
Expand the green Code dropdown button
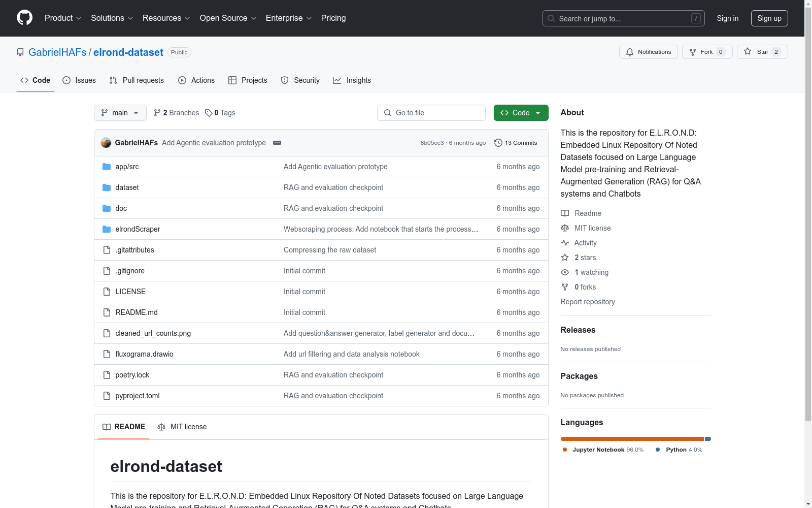coord(521,113)
